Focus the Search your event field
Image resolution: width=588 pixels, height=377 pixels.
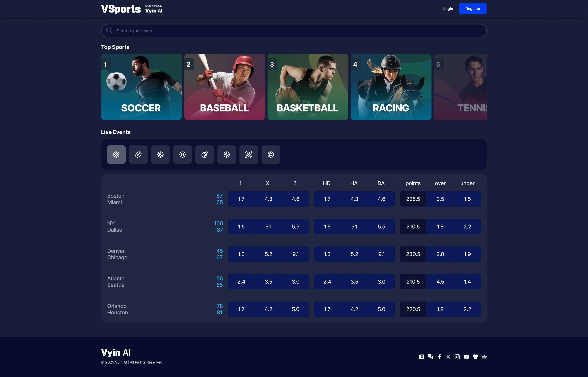(294, 31)
